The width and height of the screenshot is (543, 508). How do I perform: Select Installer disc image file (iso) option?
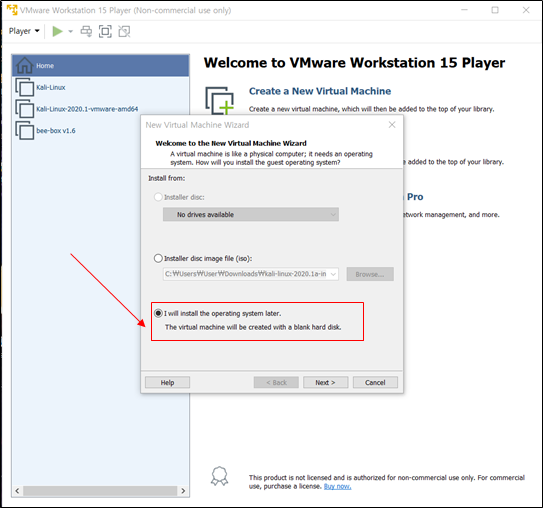(x=158, y=258)
